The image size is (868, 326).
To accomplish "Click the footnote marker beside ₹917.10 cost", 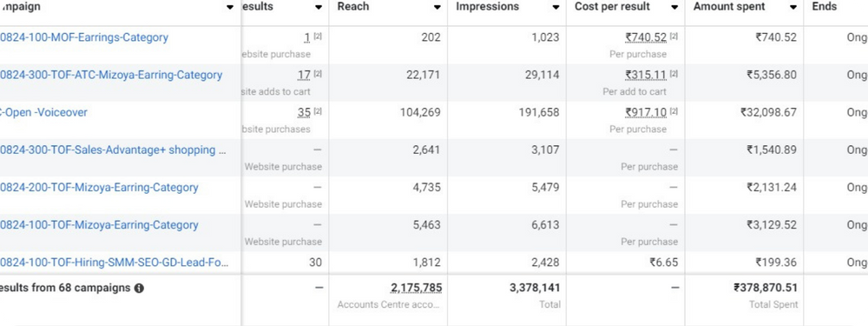I will [674, 111].
